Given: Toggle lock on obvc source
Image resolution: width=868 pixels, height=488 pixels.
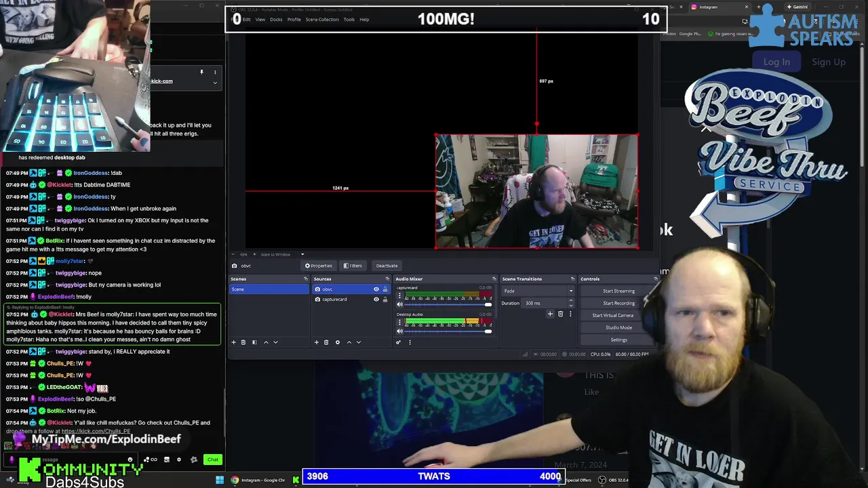Looking at the screenshot, I should (385, 289).
